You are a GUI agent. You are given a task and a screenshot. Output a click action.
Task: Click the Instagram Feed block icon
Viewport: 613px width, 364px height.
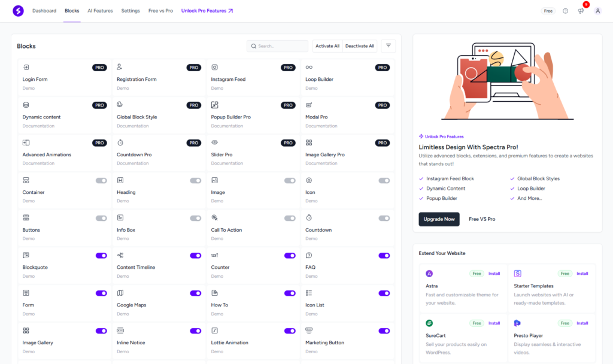(x=215, y=67)
